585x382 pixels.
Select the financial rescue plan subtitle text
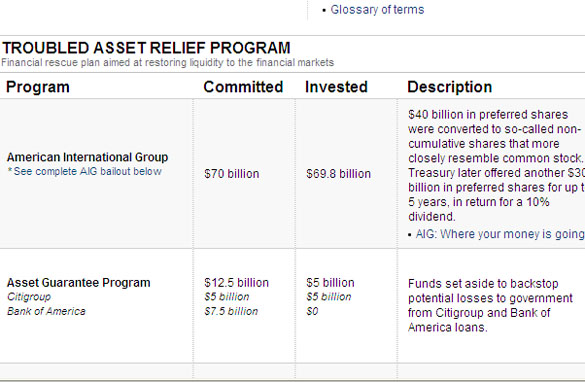point(168,62)
